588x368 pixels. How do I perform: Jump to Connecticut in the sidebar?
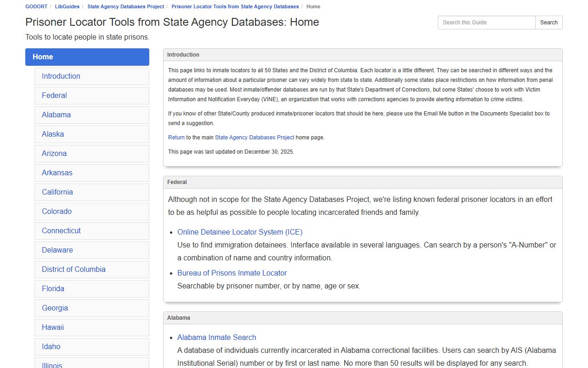pyautogui.click(x=92, y=231)
